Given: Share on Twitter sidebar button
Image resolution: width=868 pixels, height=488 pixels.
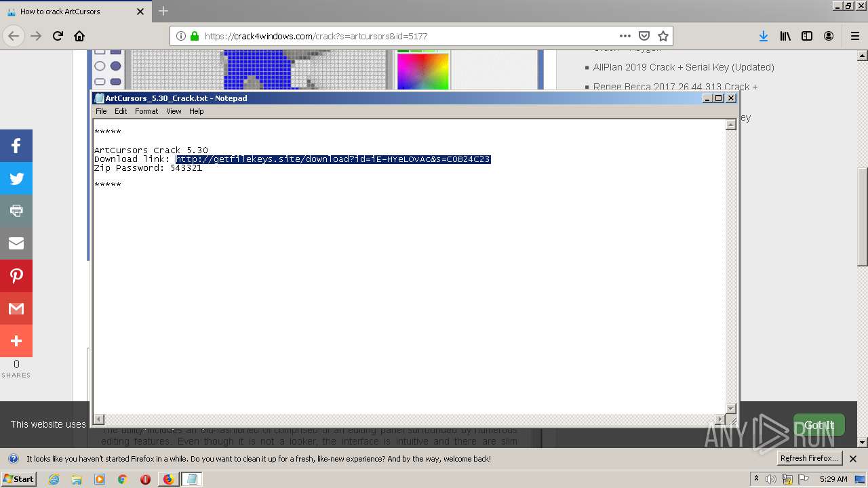Looking at the screenshot, I should point(16,178).
